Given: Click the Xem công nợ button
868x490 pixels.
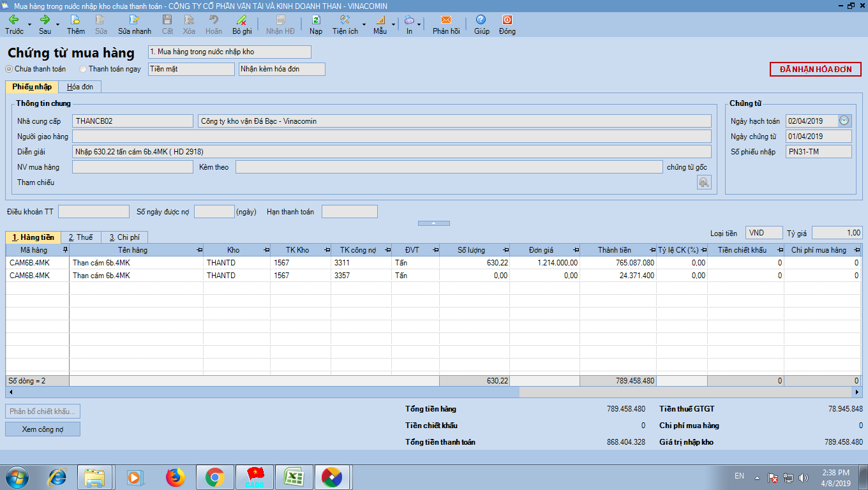Looking at the screenshot, I should (x=43, y=429).
